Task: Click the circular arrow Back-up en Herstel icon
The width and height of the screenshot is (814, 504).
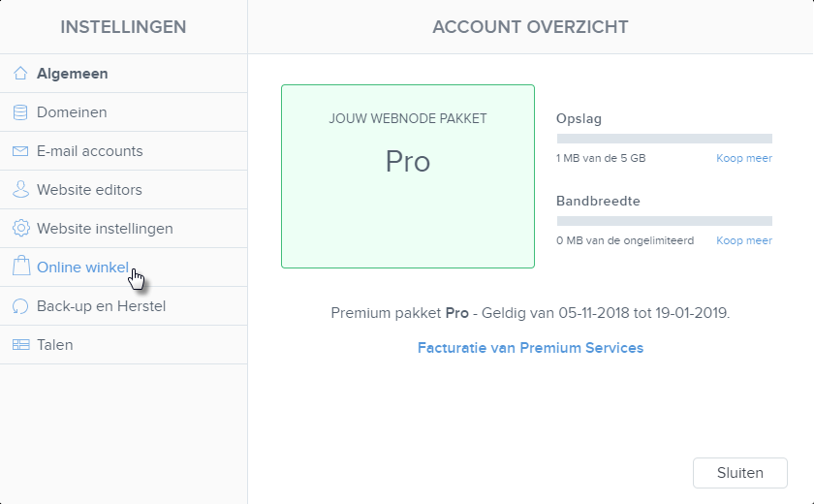Action: [x=20, y=306]
